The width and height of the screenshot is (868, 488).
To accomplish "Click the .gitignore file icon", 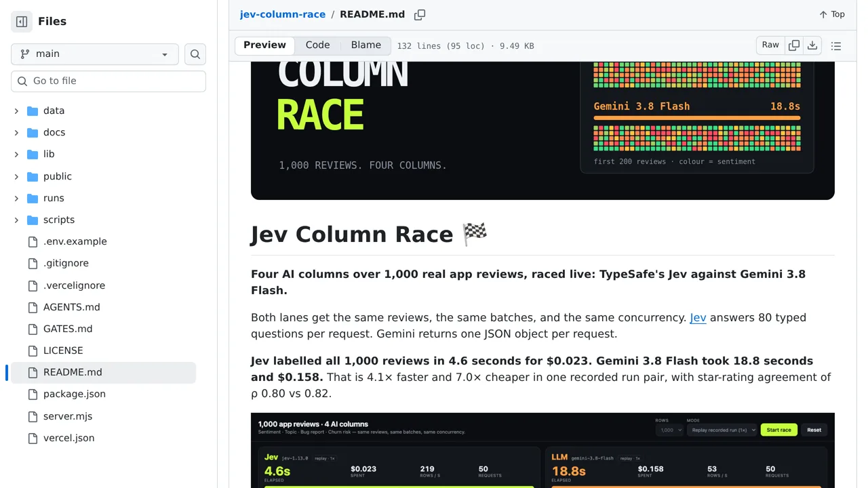I will pos(33,263).
